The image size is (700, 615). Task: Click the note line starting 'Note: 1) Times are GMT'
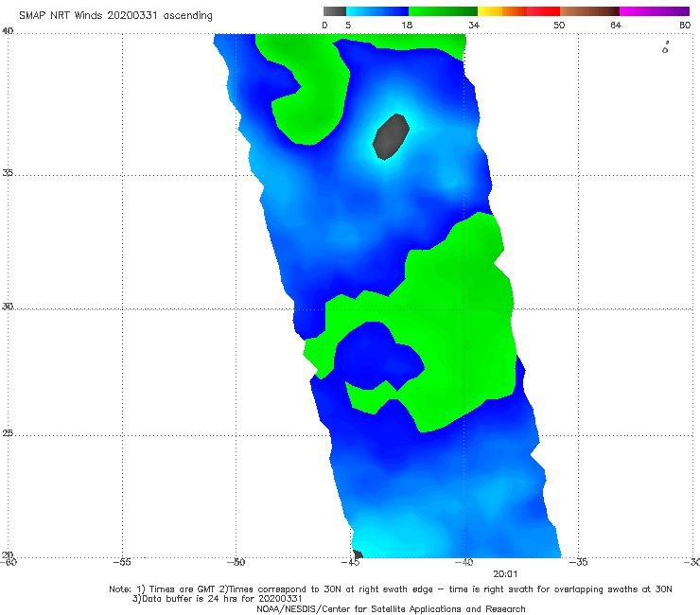(x=390, y=589)
